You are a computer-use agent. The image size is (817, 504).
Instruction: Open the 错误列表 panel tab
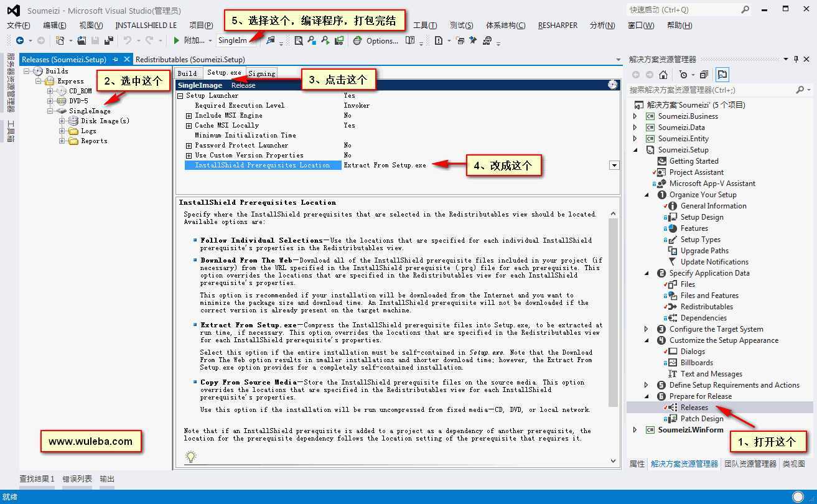(x=77, y=479)
